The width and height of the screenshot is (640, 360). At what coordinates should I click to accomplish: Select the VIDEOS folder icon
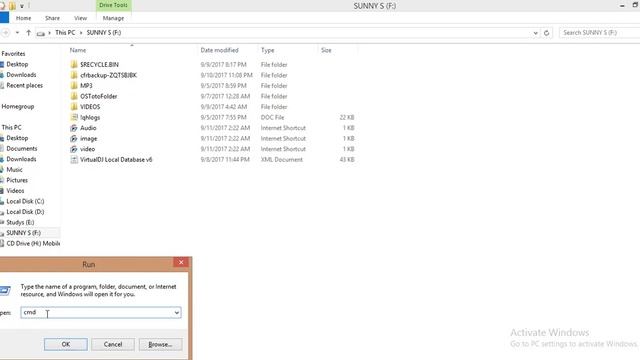tap(74, 107)
